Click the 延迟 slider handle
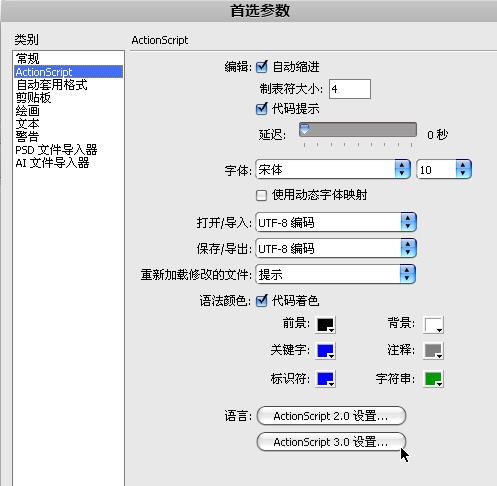Image resolution: width=497 pixels, height=486 pixels. tap(304, 129)
